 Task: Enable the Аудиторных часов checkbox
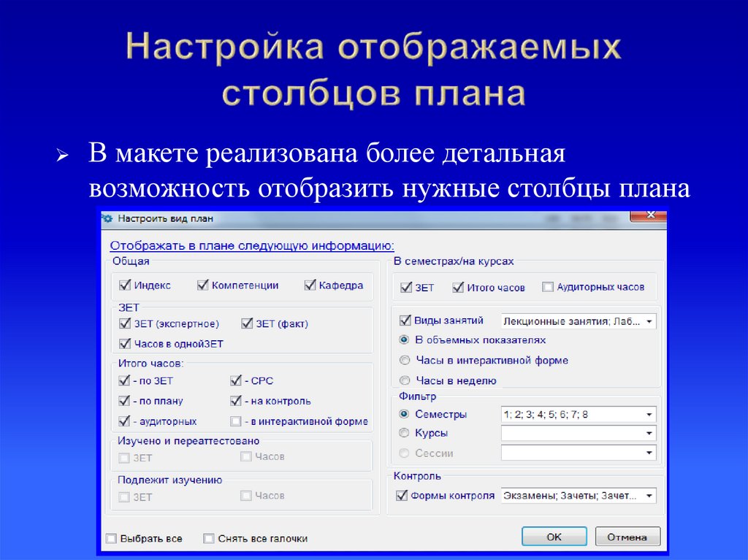547,288
